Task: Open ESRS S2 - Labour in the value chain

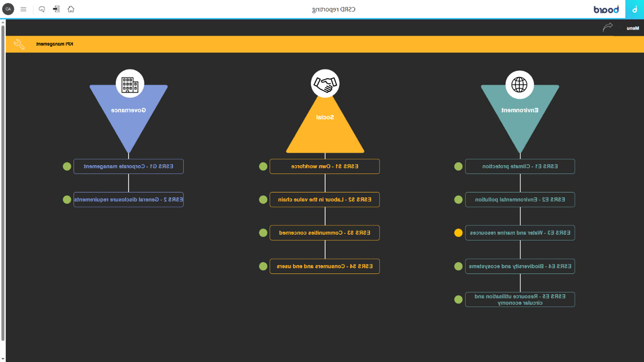Action: 325,200
